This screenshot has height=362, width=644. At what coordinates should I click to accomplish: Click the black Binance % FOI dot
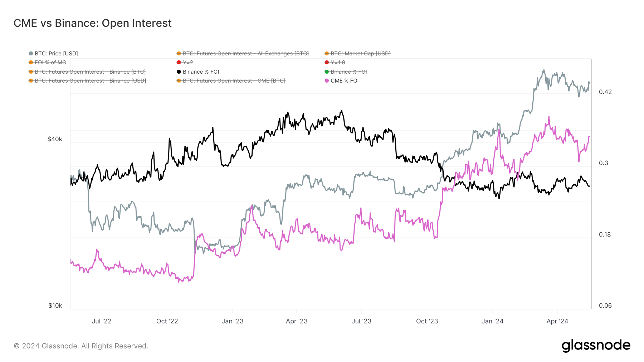coord(179,72)
